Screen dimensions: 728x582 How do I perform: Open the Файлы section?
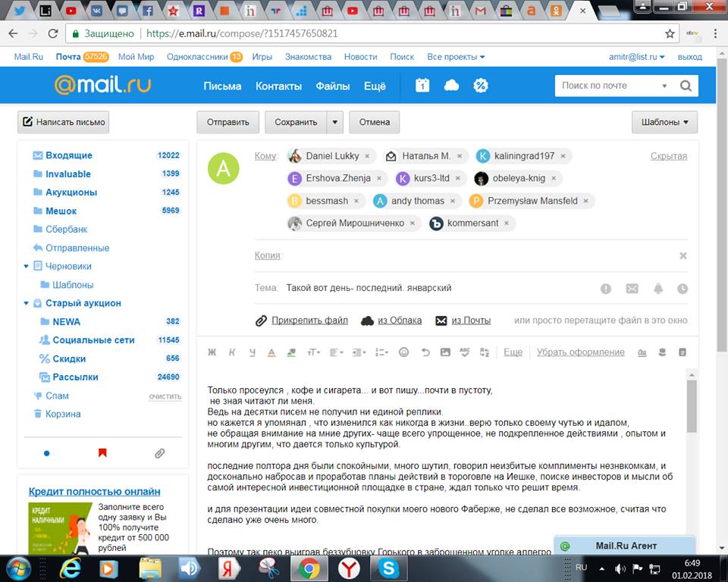(x=333, y=86)
